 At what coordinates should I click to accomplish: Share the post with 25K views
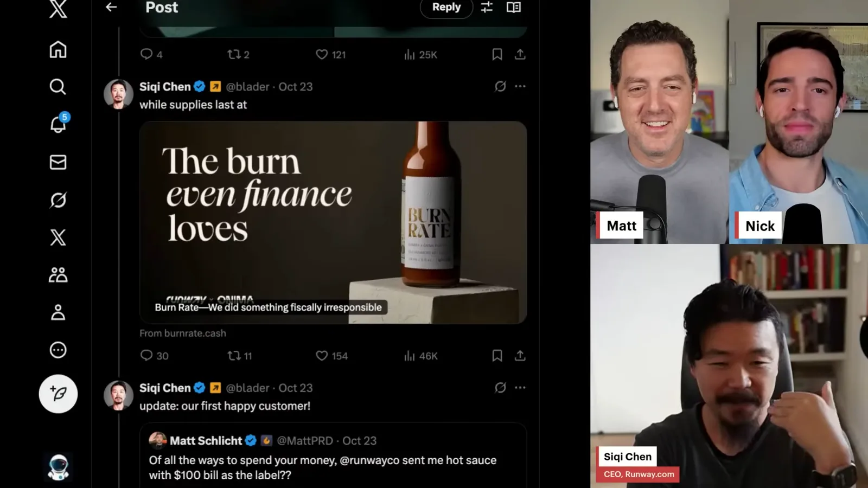tap(520, 54)
